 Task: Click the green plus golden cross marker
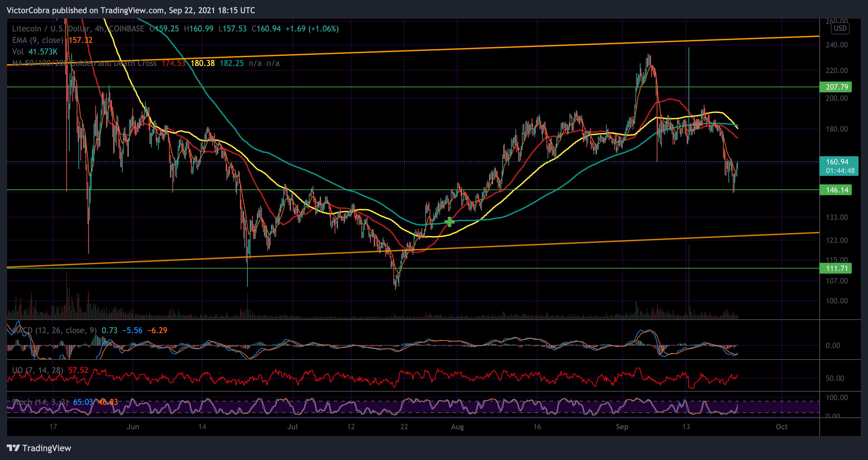(449, 222)
